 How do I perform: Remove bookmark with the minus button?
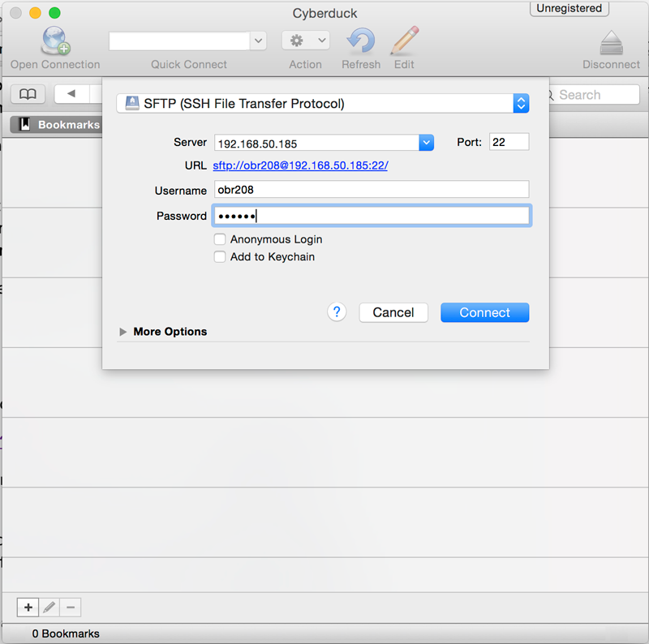pos(71,608)
